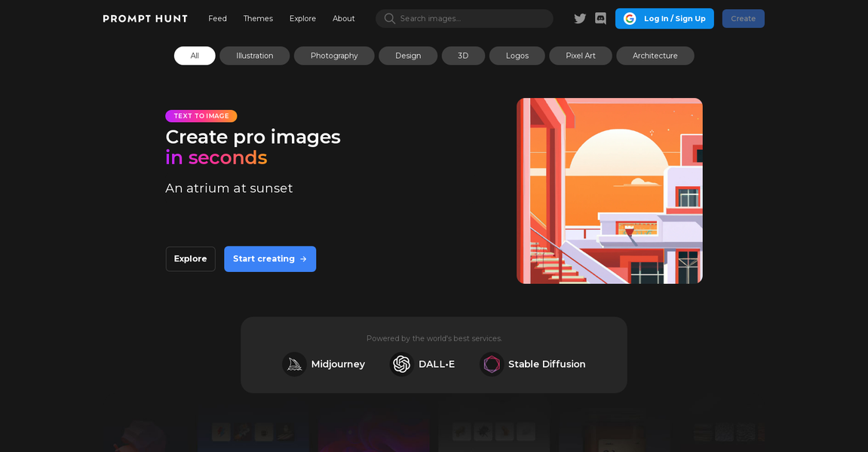Click the Log In / Sign Up button
Viewport: 868px width, 452px height.
pos(673,19)
